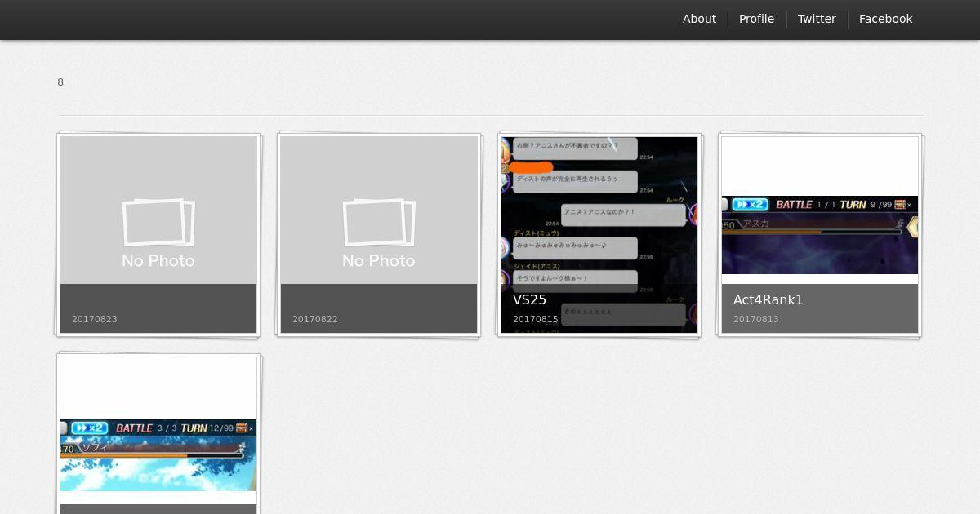
Task: Open the Act4Rank1 post thumbnail
Action: tap(820, 235)
